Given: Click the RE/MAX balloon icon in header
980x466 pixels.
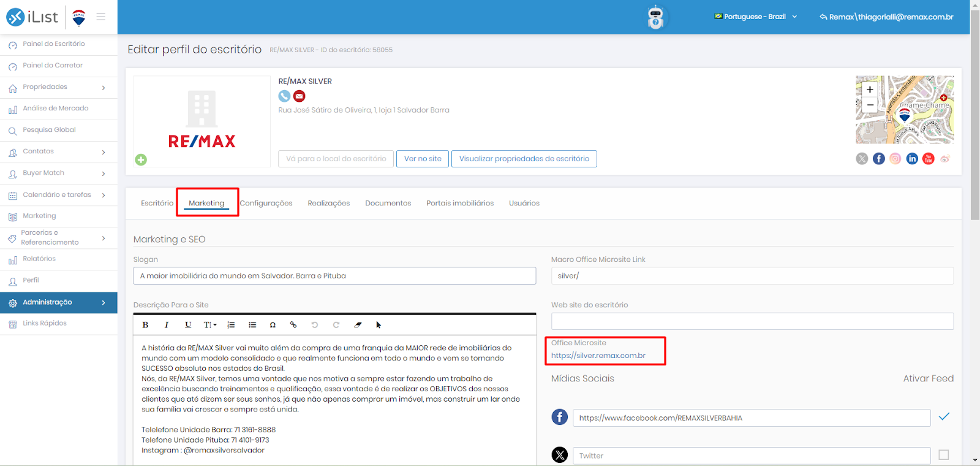Looking at the screenshot, I should [78, 18].
